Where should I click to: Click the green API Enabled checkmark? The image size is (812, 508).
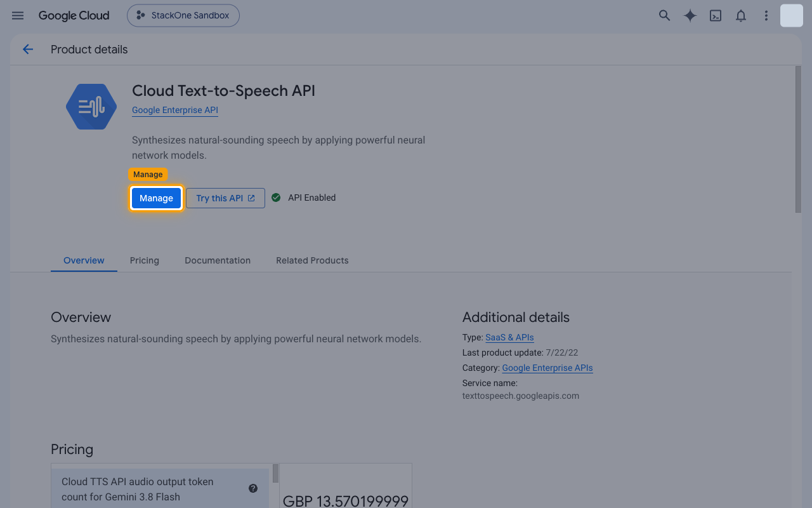click(x=276, y=197)
